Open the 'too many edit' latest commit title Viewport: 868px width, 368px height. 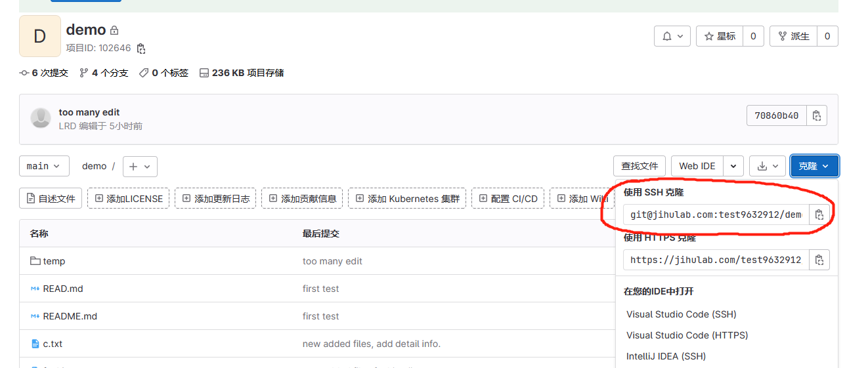(x=89, y=112)
